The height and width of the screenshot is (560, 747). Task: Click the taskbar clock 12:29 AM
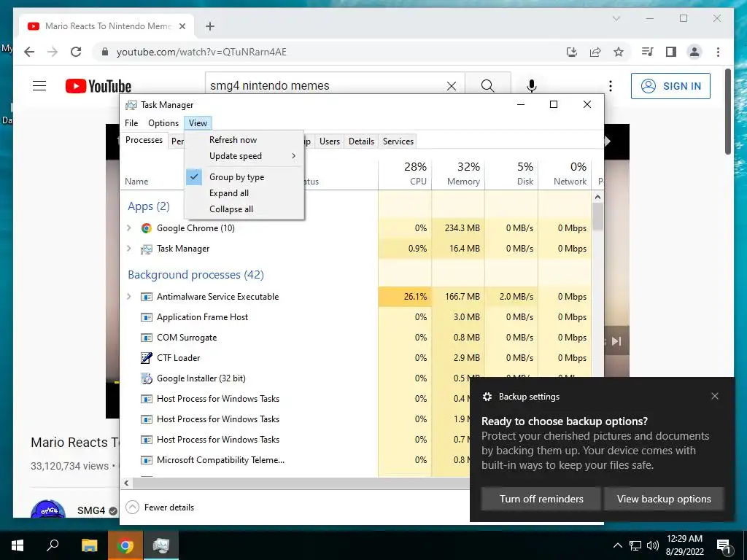tap(684, 539)
